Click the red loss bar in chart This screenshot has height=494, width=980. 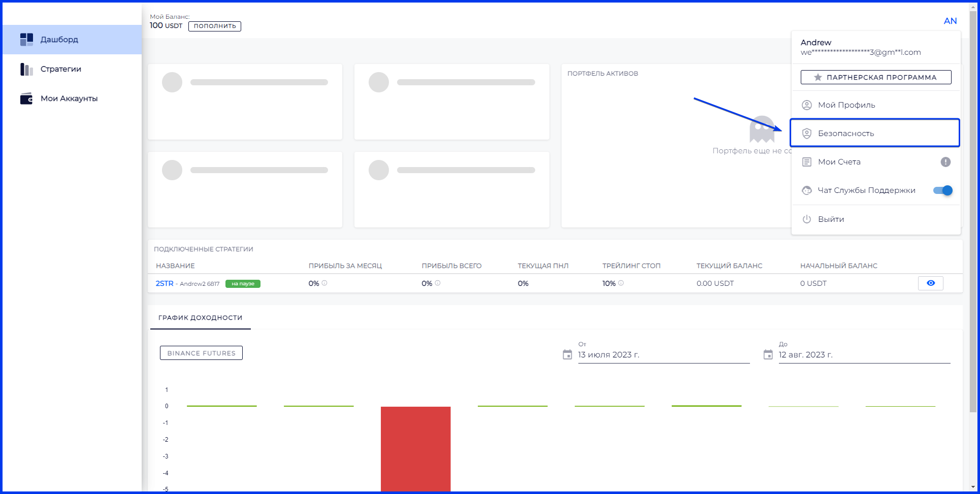coord(415,448)
